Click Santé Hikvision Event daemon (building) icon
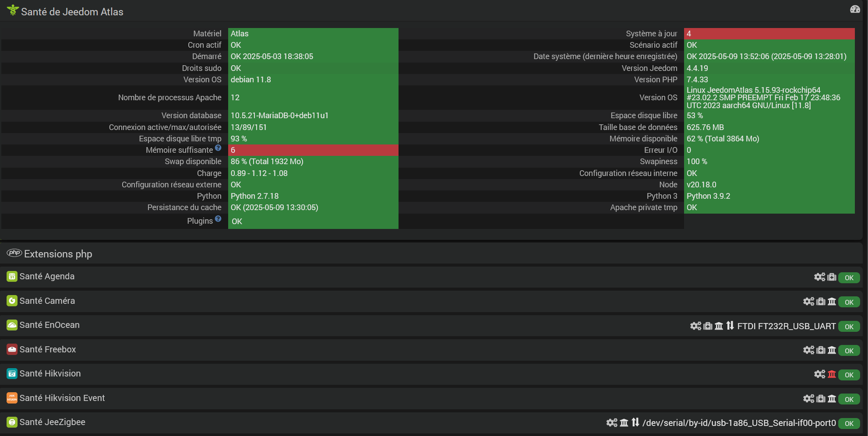868x436 pixels. (832, 399)
